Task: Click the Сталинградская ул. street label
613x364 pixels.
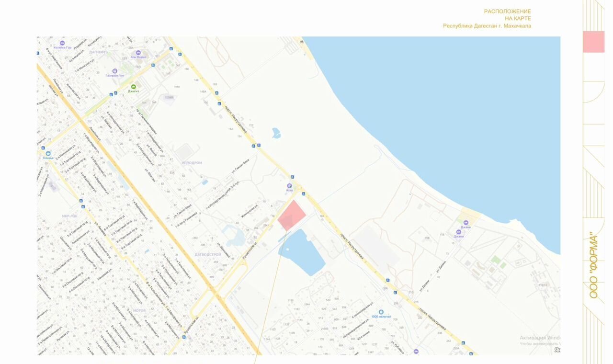Action: (362, 310)
